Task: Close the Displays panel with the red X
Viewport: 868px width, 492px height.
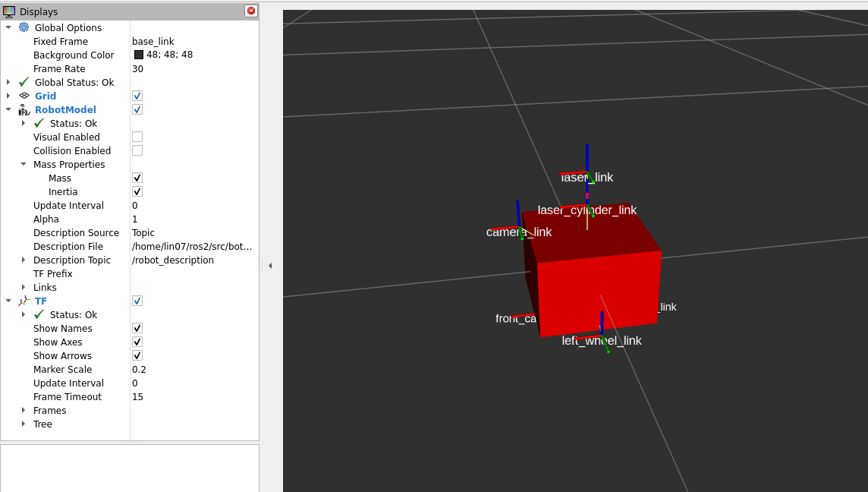Action: coord(251,11)
